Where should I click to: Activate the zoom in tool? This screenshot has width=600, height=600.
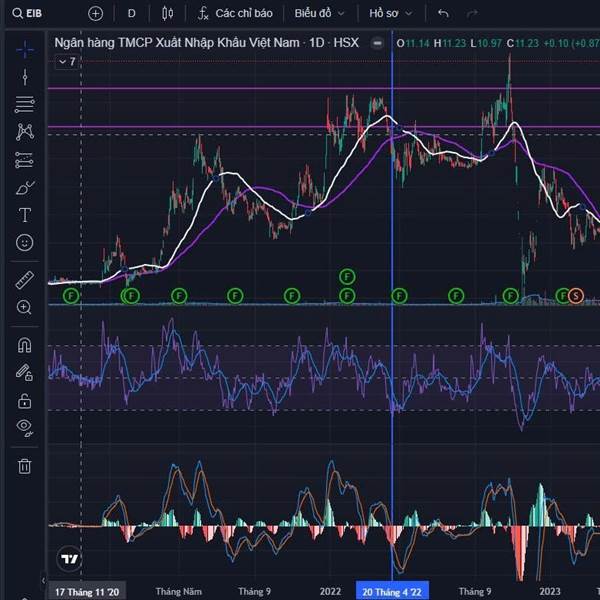coord(24,307)
